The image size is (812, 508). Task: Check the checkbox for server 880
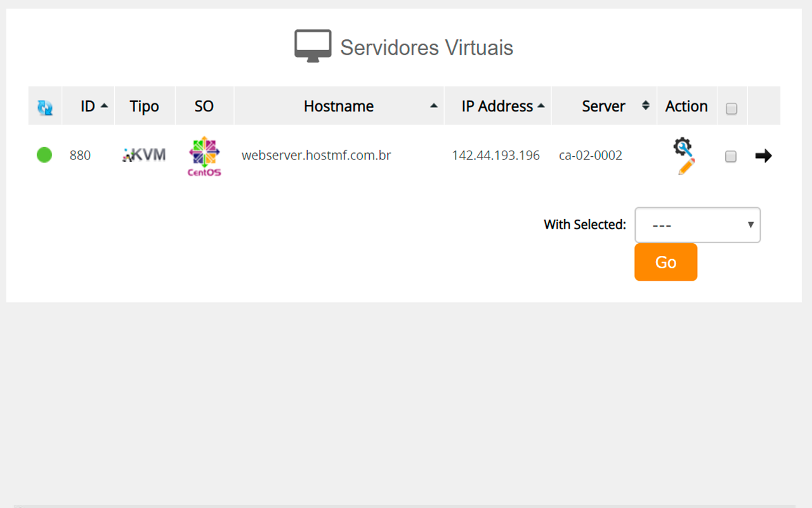(731, 156)
